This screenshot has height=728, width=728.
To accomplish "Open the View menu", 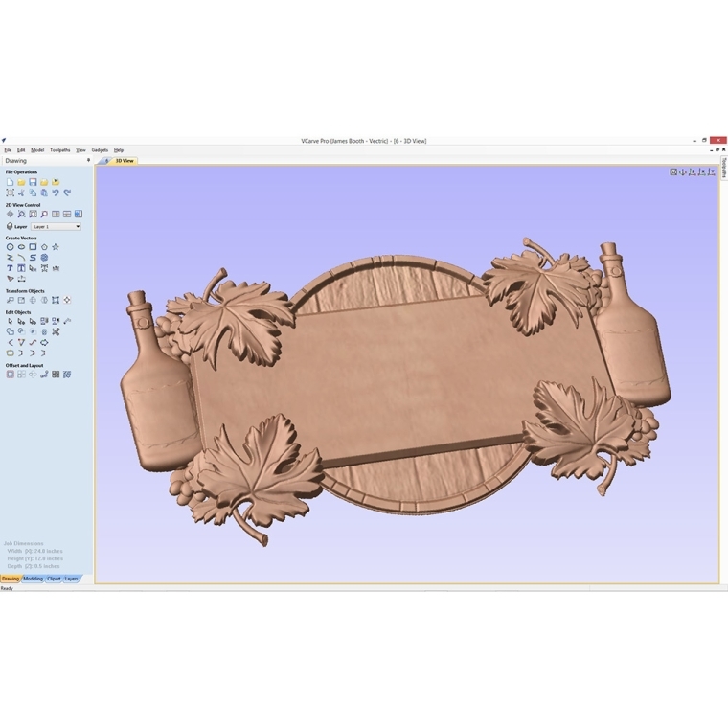I will (80, 150).
